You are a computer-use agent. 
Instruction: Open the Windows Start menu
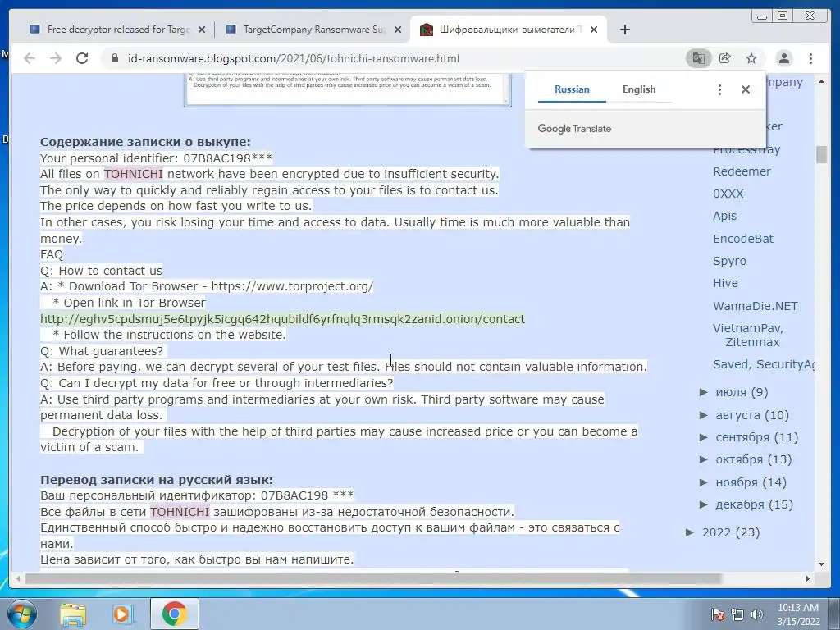tap(22, 614)
